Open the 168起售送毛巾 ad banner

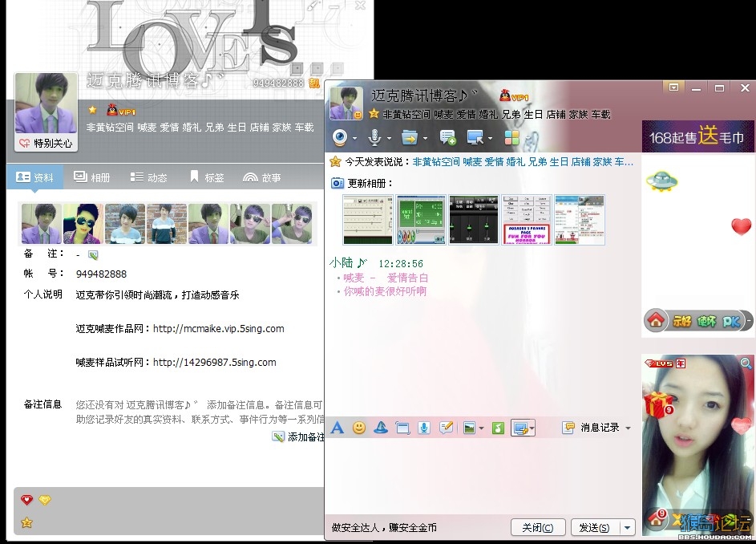tap(697, 137)
